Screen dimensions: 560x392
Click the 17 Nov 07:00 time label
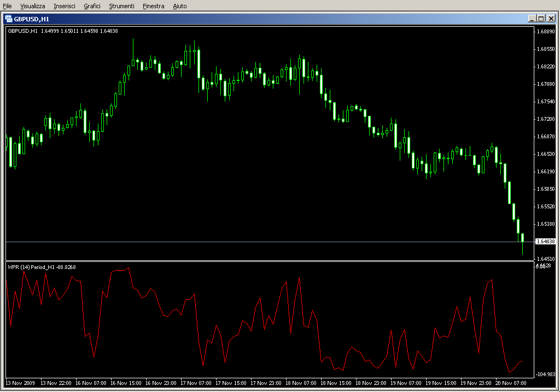(x=196, y=383)
